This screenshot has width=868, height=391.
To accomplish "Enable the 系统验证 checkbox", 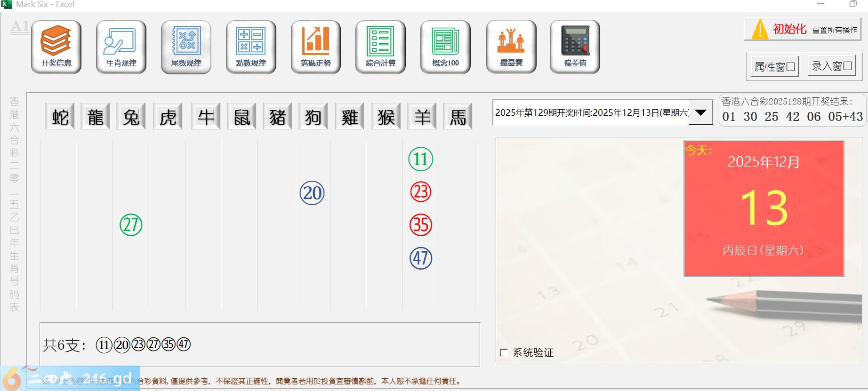I will point(504,353).
